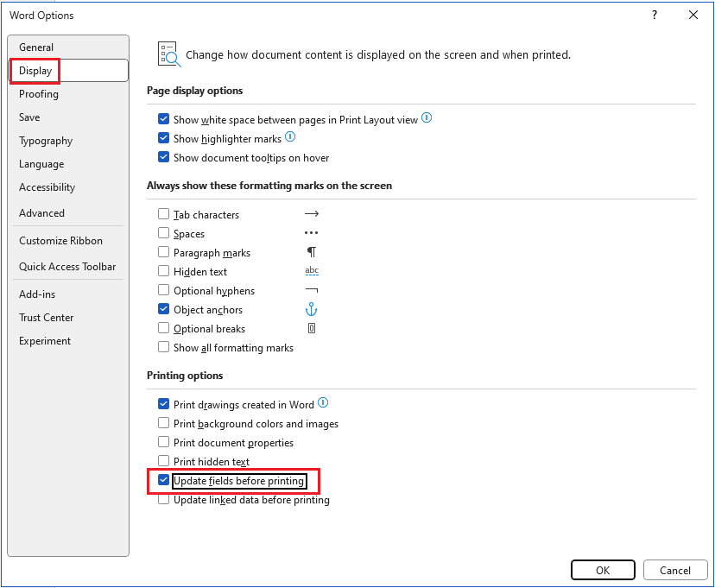Check the Hidden text option
The image size is (715, 588).
tap(164, 271)
